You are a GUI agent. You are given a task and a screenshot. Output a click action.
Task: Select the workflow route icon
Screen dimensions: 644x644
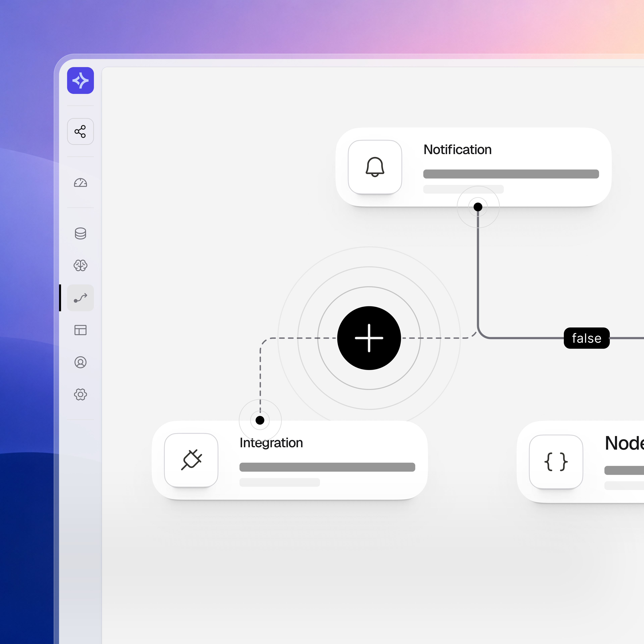[80, 298]
